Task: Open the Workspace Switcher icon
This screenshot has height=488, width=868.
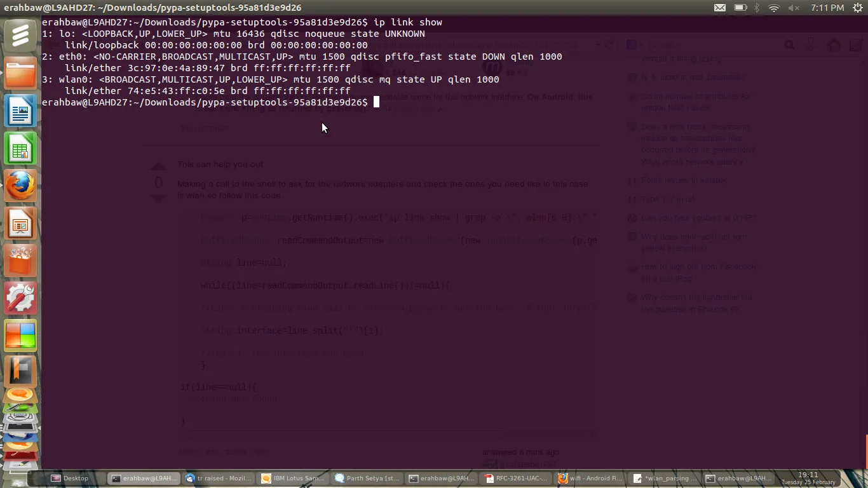Action: pyautogui.click(x=20, y=336)
